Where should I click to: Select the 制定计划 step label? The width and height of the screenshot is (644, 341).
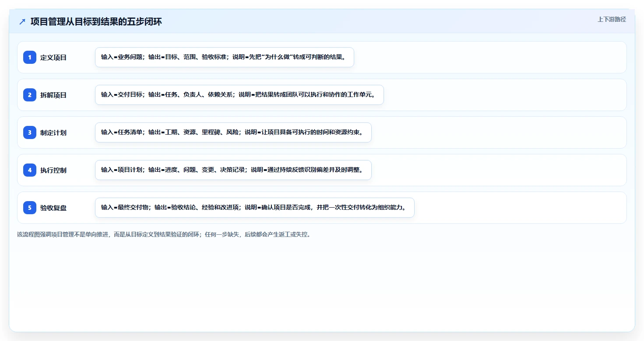click(53, 133)
